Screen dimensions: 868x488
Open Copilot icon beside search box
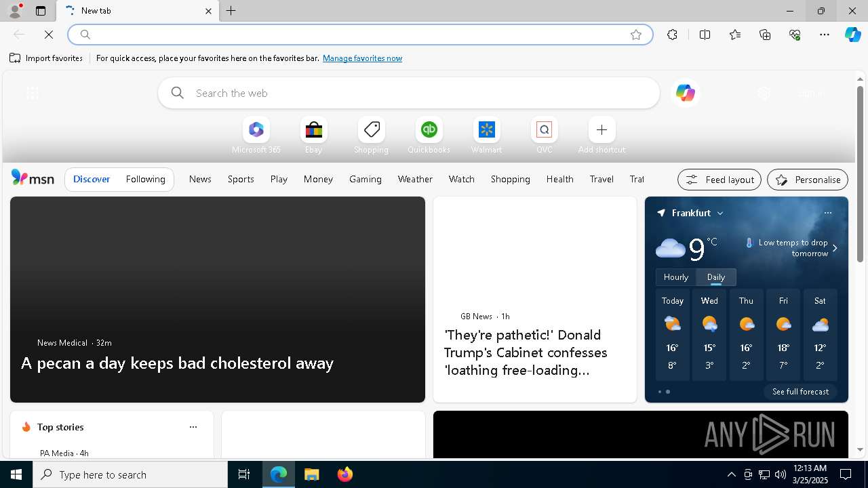tap(685, 93)
